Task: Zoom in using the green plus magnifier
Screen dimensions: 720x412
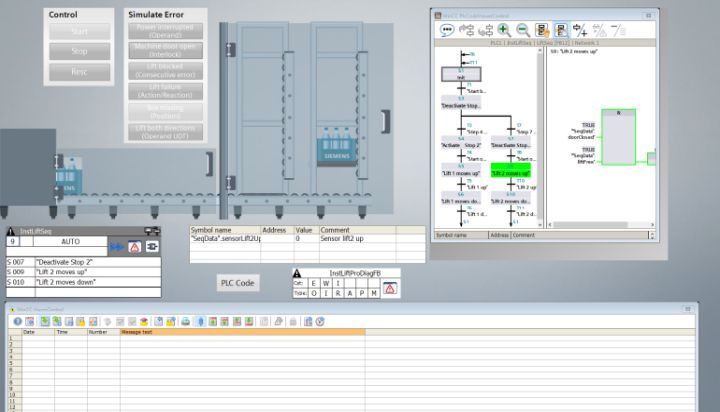Action: 504,30
